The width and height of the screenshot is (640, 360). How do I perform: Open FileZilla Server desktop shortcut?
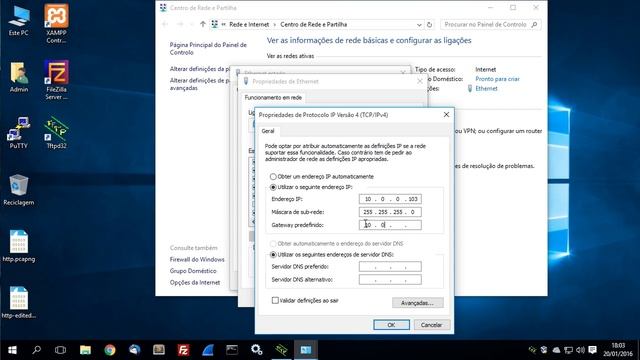coord(56,80)
